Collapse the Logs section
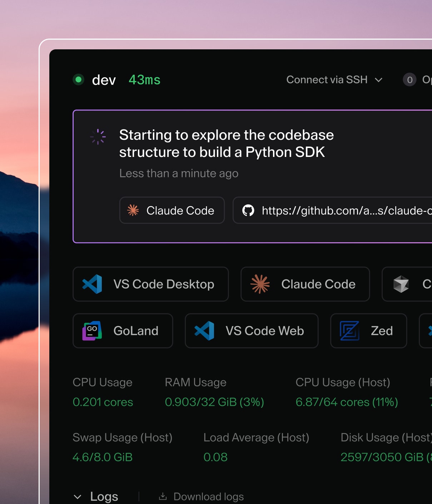This screenshot has width=432, height=504. tap(78, 496)
